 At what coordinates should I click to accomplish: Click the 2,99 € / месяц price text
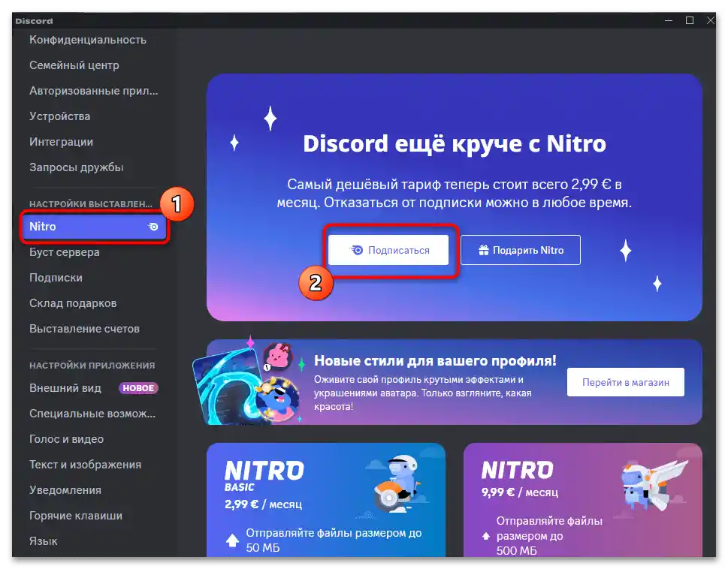pos(263,504)
